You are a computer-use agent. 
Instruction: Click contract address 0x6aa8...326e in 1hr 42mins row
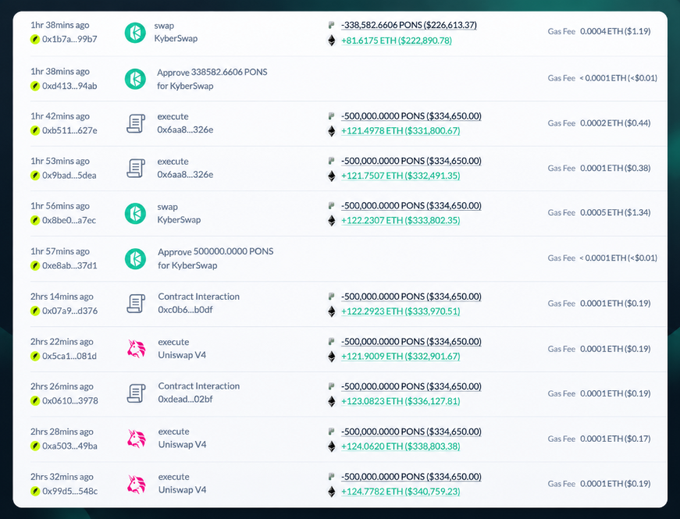pos(185,130)
